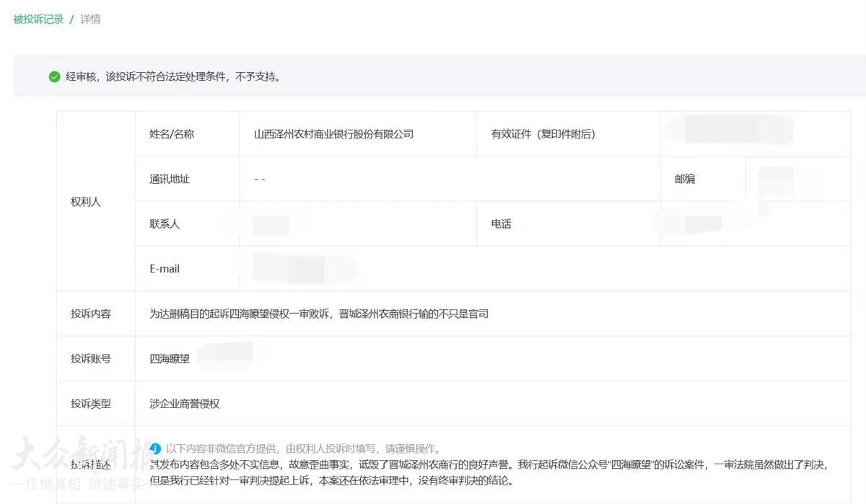Click the 姓名/名称 label cell
Screen dimensions: 866x504
pyautogui.click(x=172, y=134)
